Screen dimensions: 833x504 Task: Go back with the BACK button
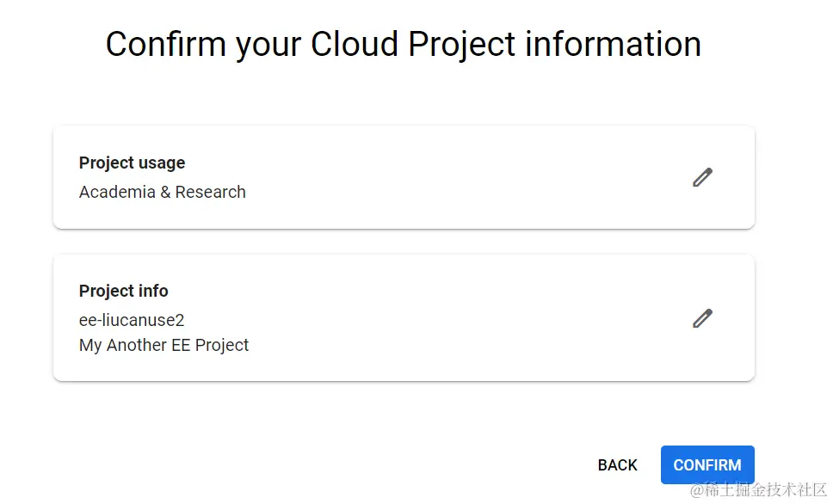click(x=617, y=465)
